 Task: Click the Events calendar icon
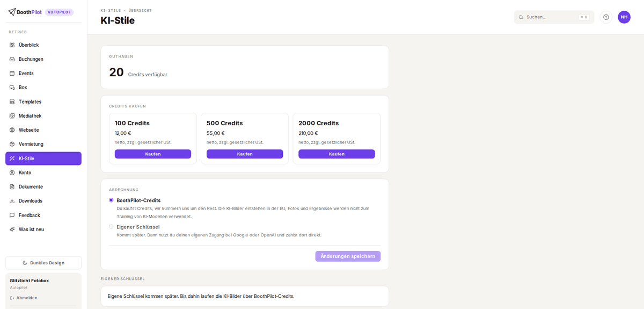click(12, 73)
